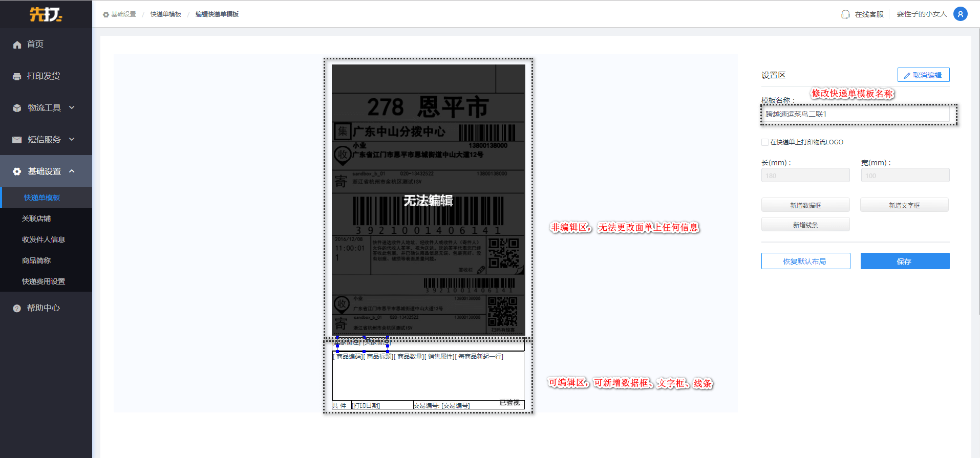Screen dimensions: 980x458
Task: Click 基础设置 breadcrumb link
Action: coord(124,14)
